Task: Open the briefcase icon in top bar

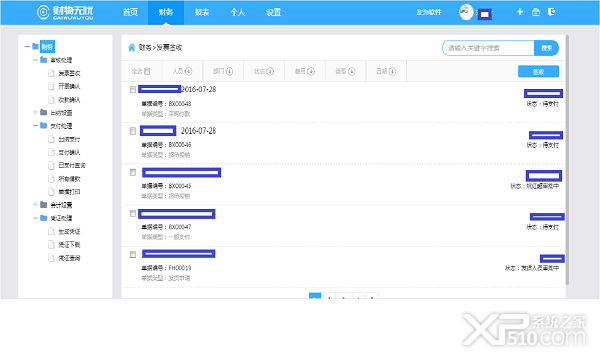Action: click(536, 12)
